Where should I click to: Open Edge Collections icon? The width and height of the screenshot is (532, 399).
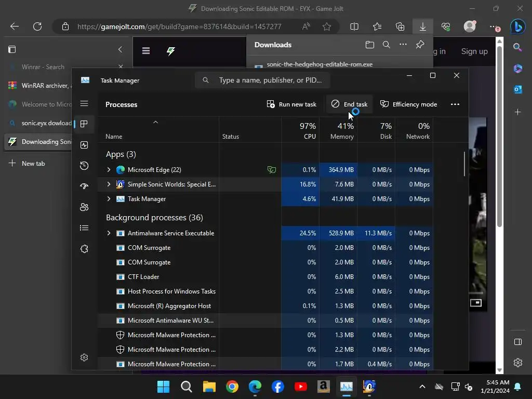[400, 26]
